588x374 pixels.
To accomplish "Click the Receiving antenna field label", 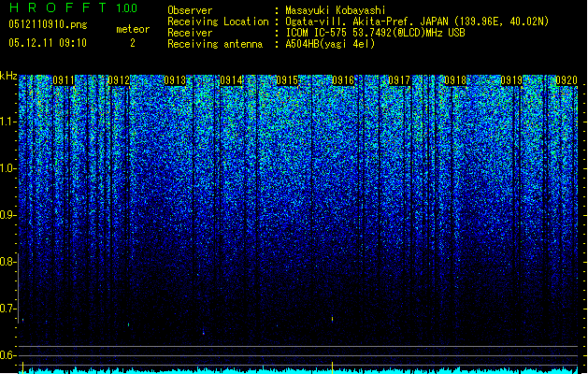I will click(x=215, y=44).
